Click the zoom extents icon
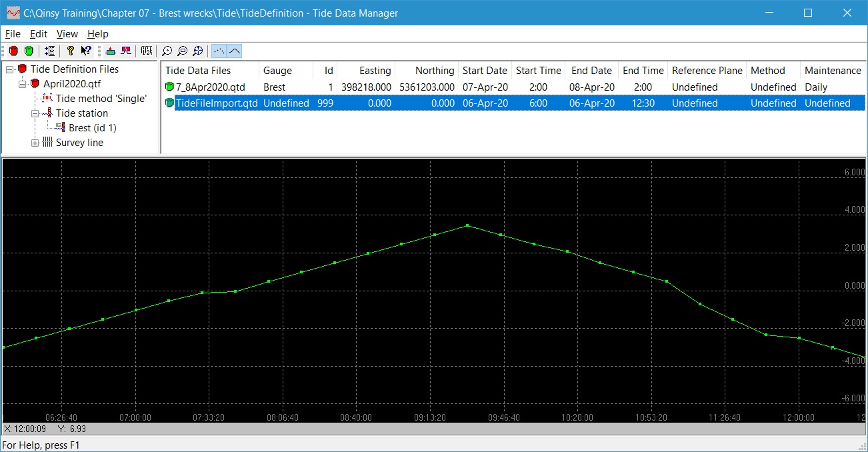This screenshot has height=452, width=868. tap(198, 51)
